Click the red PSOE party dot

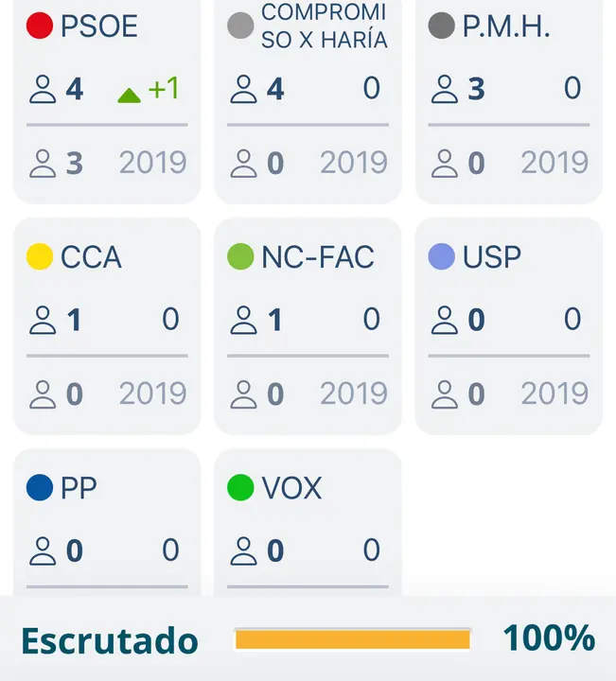40,26
